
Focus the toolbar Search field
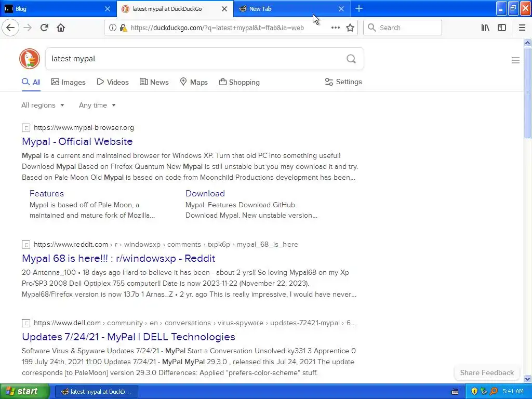tap(403, 28)
